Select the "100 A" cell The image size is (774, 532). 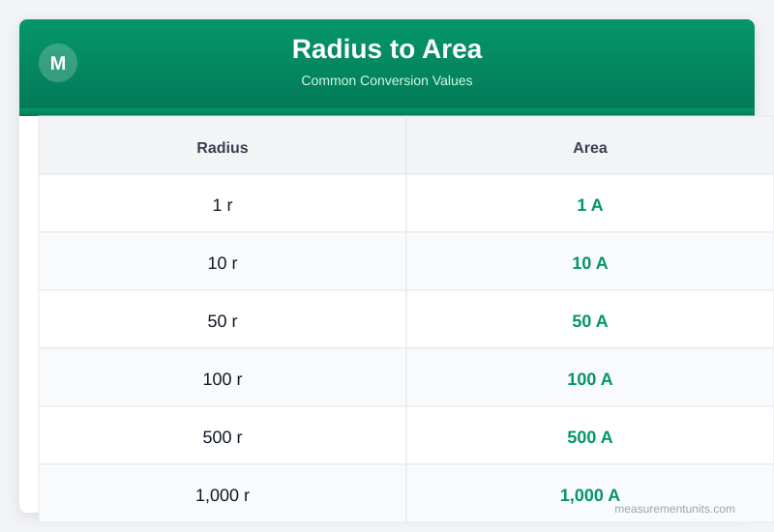pos(590,377)
